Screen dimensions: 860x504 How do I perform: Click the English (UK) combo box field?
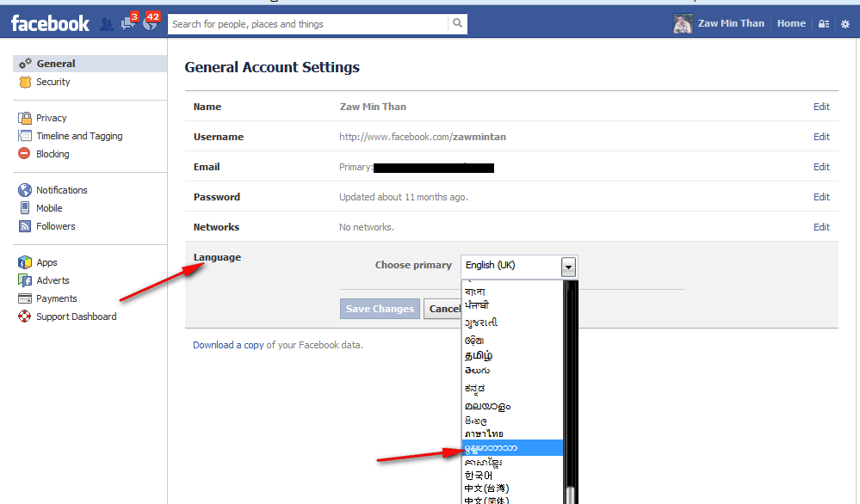[x=519, y=267]
